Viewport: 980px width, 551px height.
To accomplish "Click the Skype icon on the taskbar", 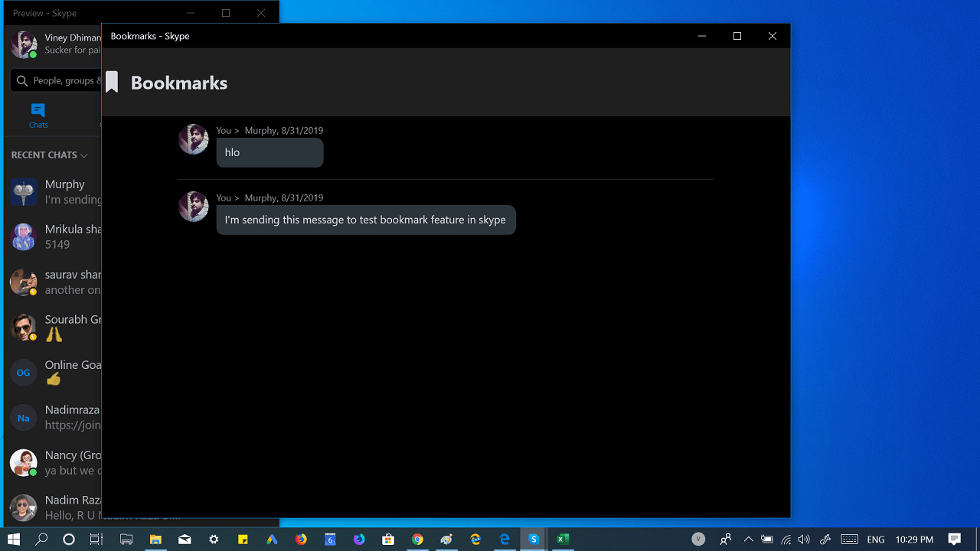I will [x=534, y=540].
